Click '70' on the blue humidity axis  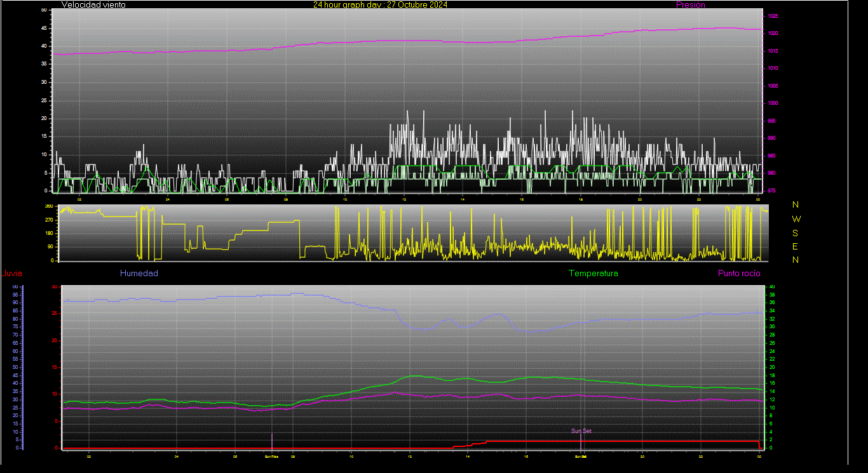pyautogui.click(x=16, y=335)
